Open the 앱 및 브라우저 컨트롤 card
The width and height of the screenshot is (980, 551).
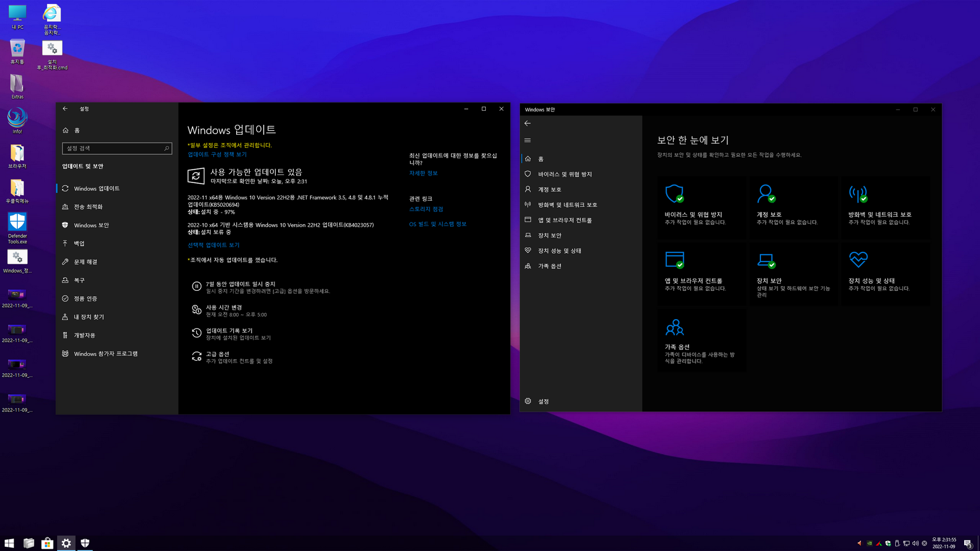point(701,274)
